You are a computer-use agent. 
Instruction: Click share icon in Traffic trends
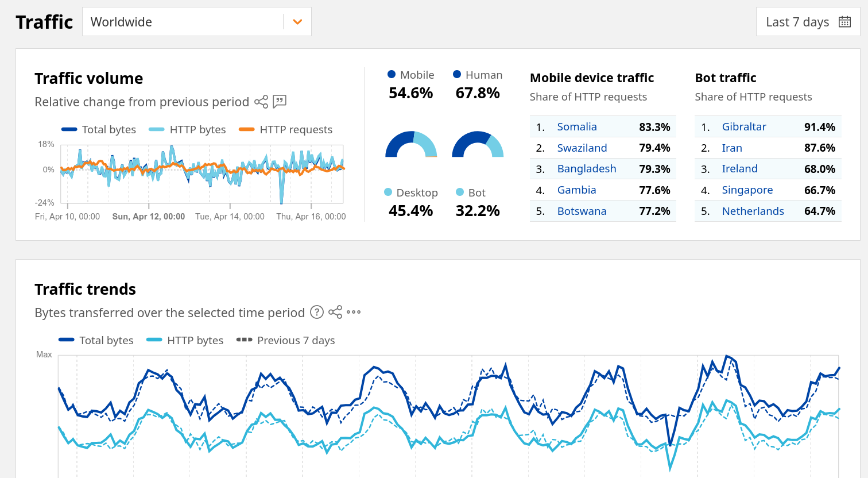tap(335, 312)
